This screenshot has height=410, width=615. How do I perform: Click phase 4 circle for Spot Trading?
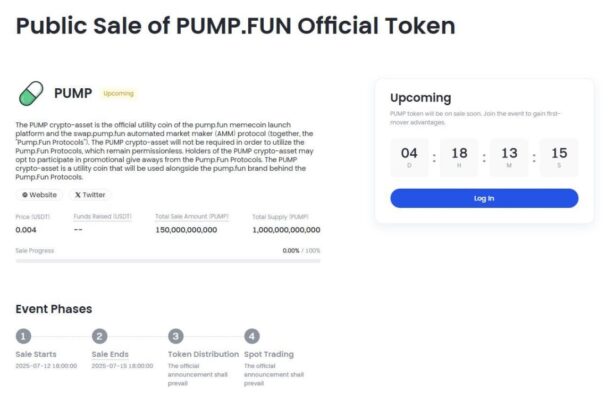252,337
